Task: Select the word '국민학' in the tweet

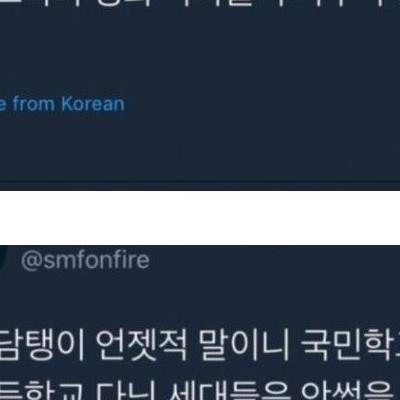Action: (x=347, y=345)
